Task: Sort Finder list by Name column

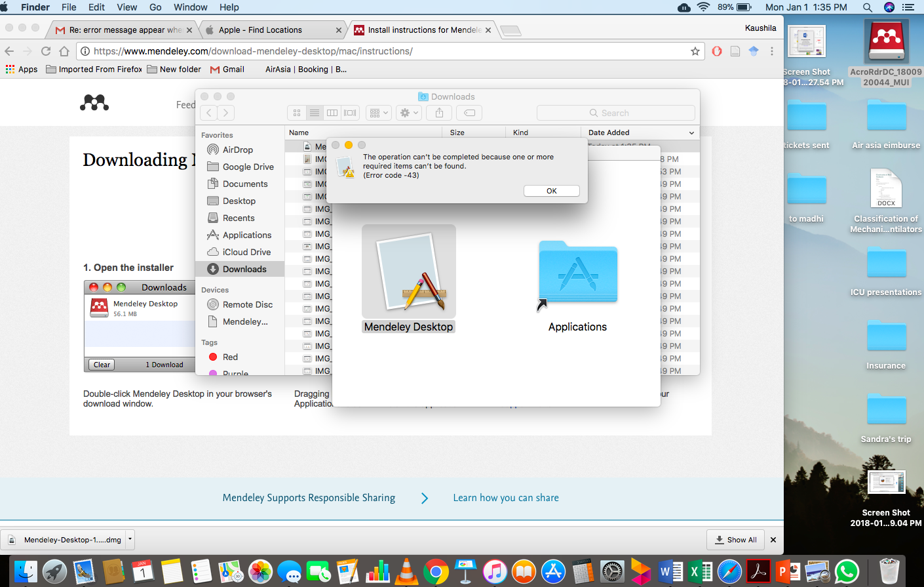Action: [363, 132]
